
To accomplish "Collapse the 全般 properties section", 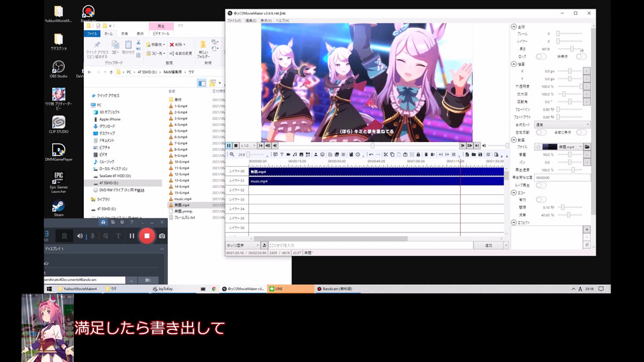I will [514, 26].
